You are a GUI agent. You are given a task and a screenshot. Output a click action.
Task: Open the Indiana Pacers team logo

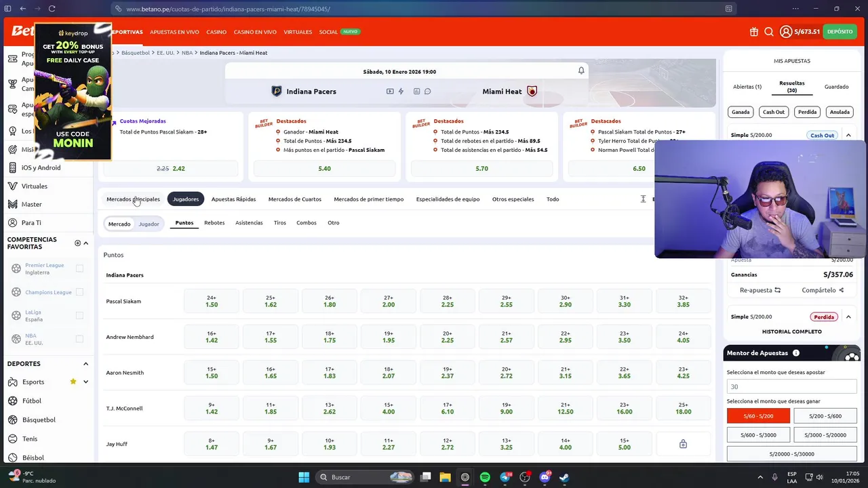pos(276,91)
